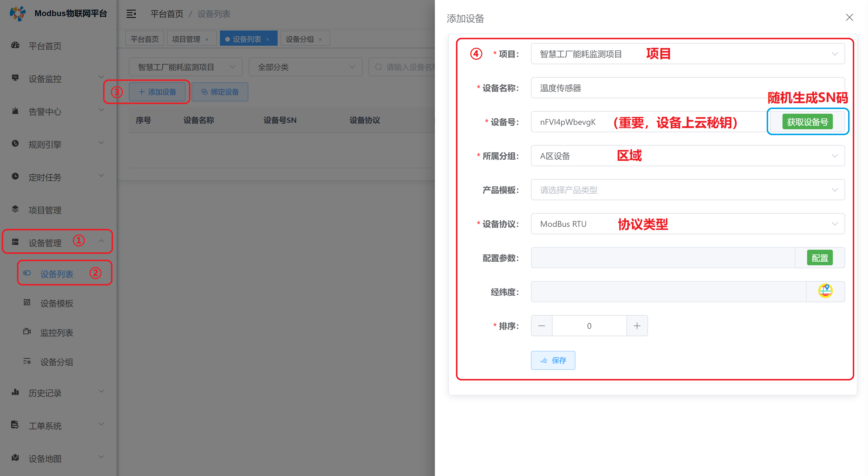Click the 告警中心 alarm bell icon

coord(15,111)
